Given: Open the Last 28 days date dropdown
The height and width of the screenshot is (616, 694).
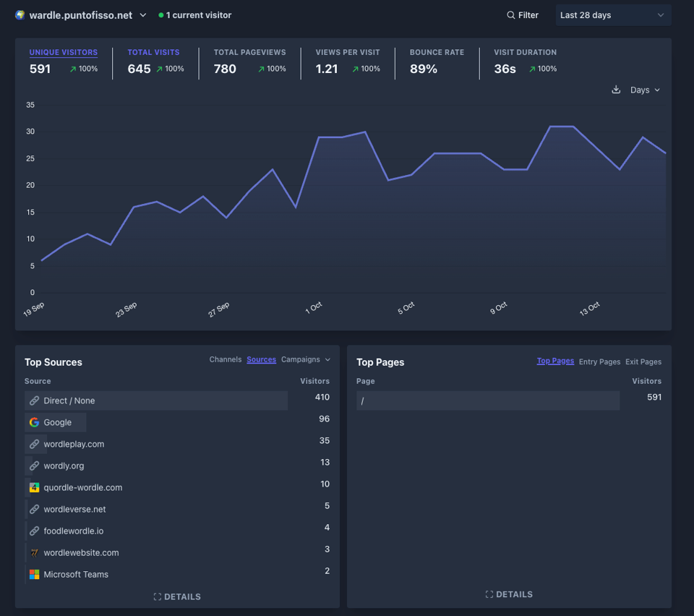Looking at the screenshot, I should click(613, 15).
